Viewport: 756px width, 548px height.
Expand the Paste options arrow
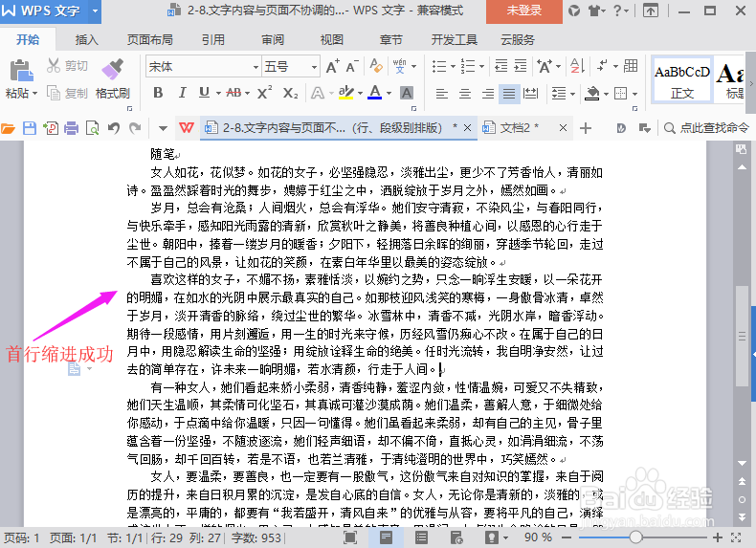point(34,93)
